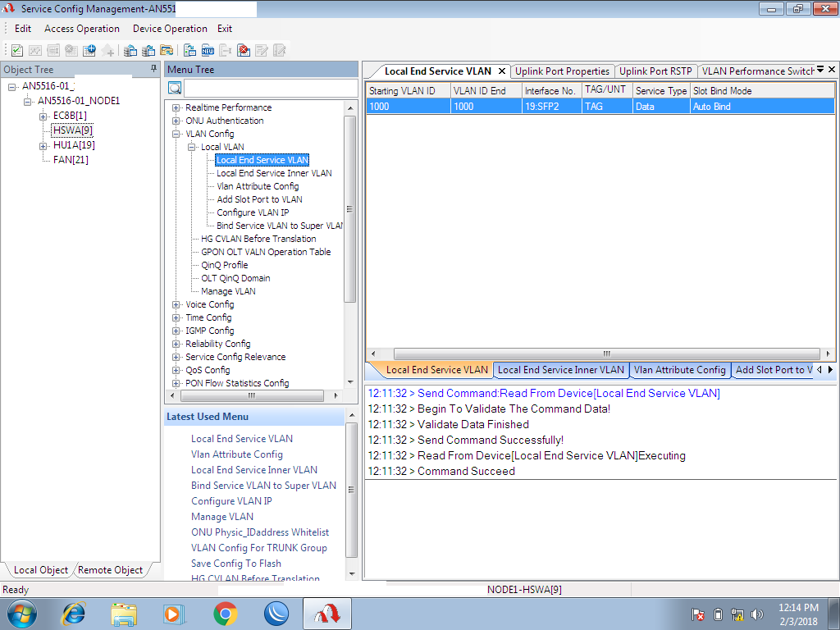Open Windows Media Player from the taskbar
840x630 pixels.
(x=174, y=614)
